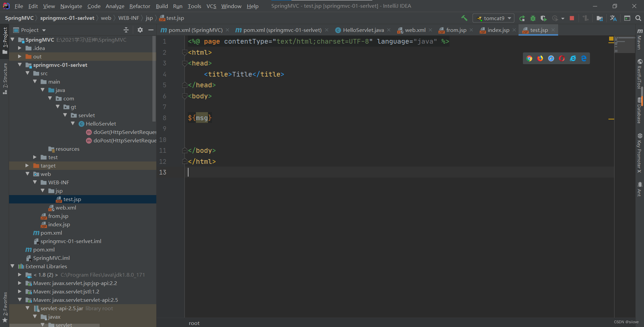Click the Project tree horizontal scrollbar
Viewport: 644px width, 327px height.
(54, 325)
